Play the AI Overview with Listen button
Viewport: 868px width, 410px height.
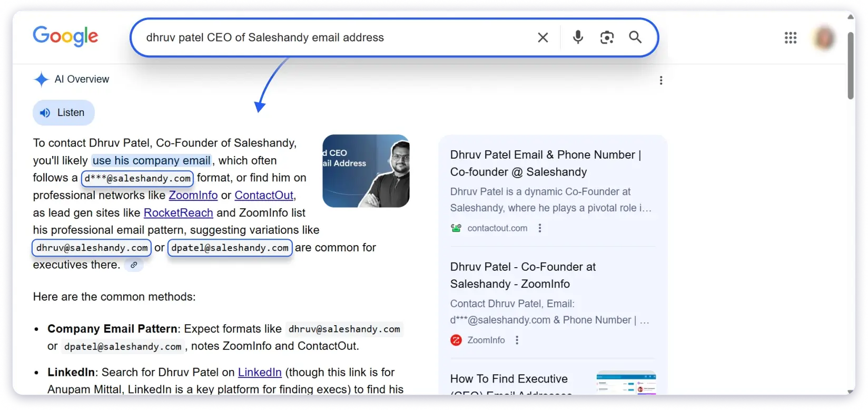64,113
